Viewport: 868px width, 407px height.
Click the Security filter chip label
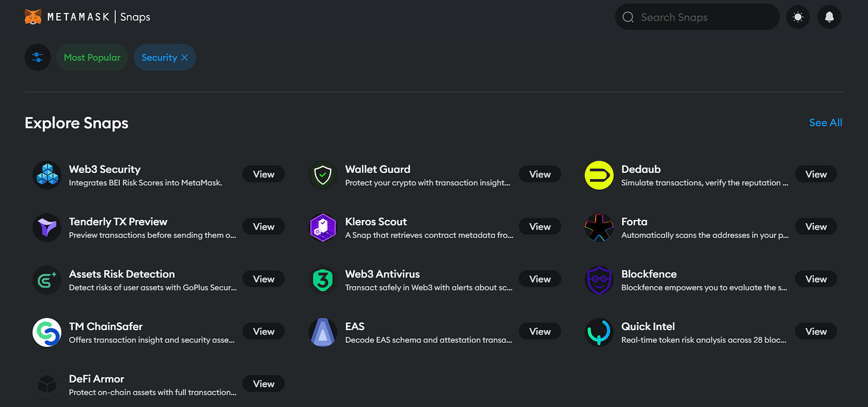point(159,57)
